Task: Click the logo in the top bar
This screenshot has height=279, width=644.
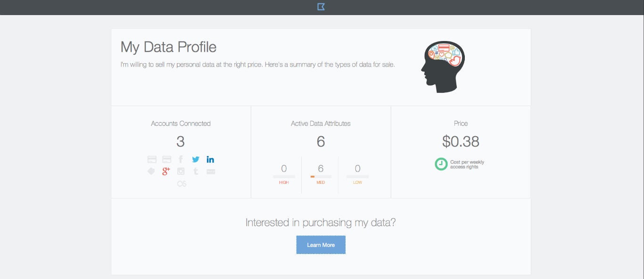Action: click(321, 7)
